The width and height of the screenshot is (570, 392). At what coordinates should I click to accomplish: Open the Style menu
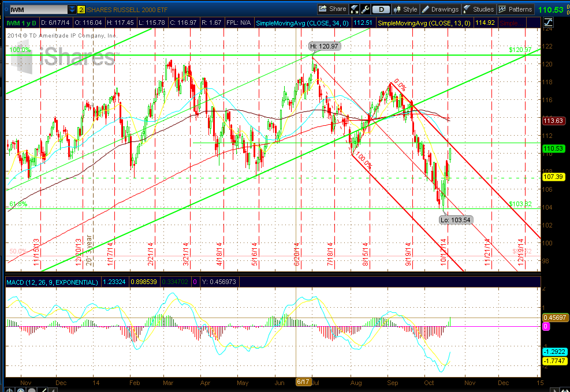[x=405, y=9]
